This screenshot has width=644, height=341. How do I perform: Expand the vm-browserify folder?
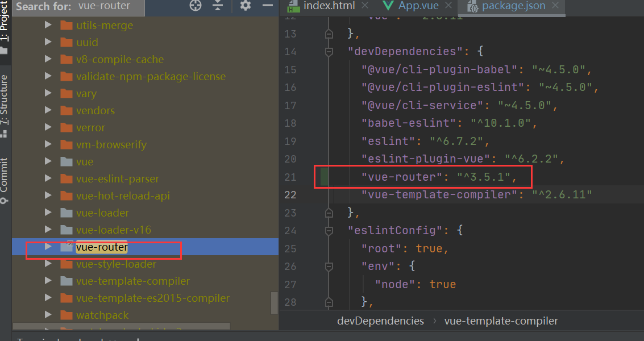click(x=48, y=144)
